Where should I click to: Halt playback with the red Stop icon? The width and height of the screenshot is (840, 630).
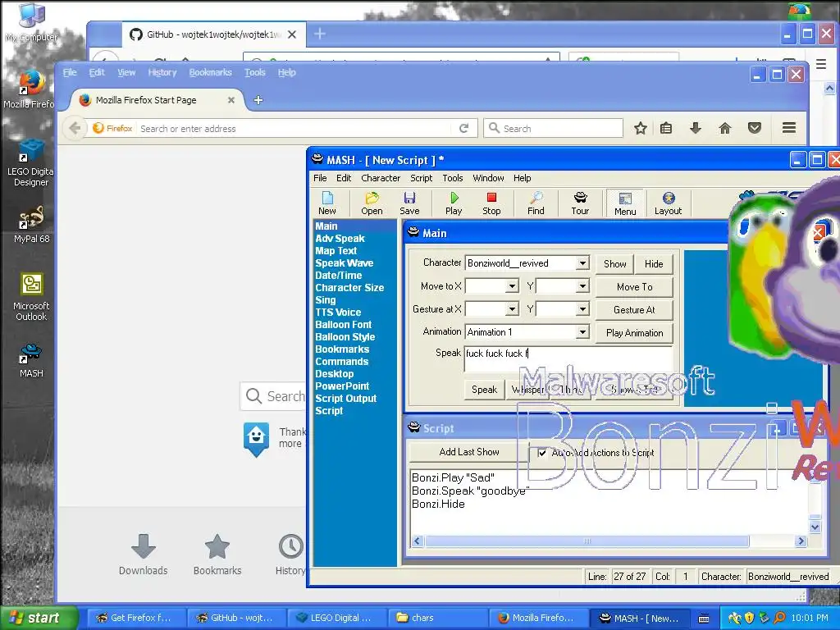pos(491,203)
